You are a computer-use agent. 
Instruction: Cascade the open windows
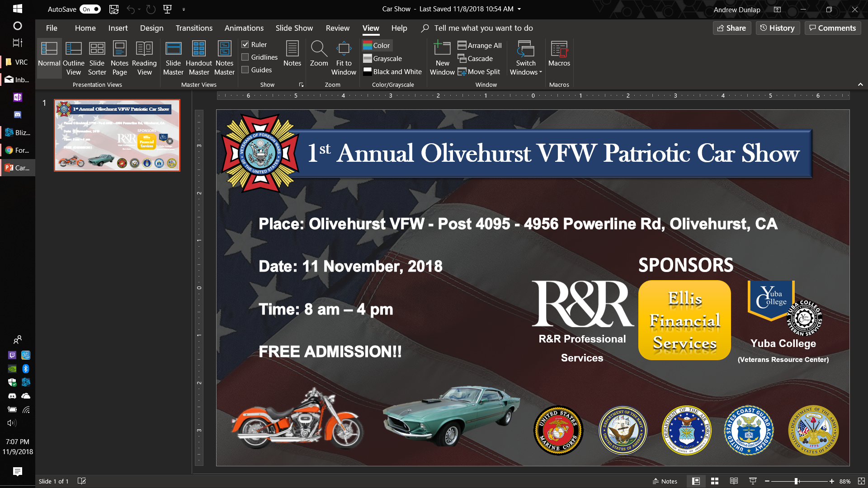[475, 58]
